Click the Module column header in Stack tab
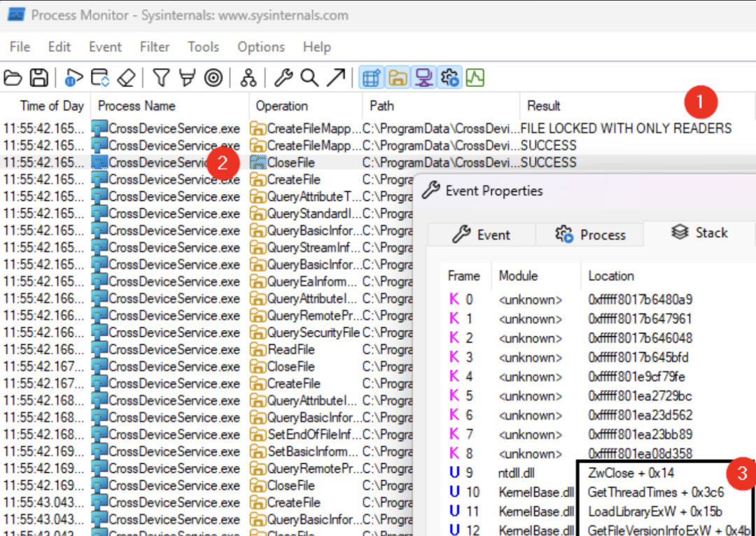Screen dimensions: 756x536 [536, 276]
